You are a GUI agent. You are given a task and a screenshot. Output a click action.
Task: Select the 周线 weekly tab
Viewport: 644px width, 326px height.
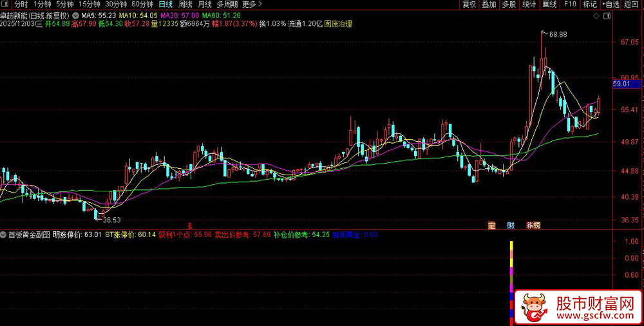coord(185,5)
